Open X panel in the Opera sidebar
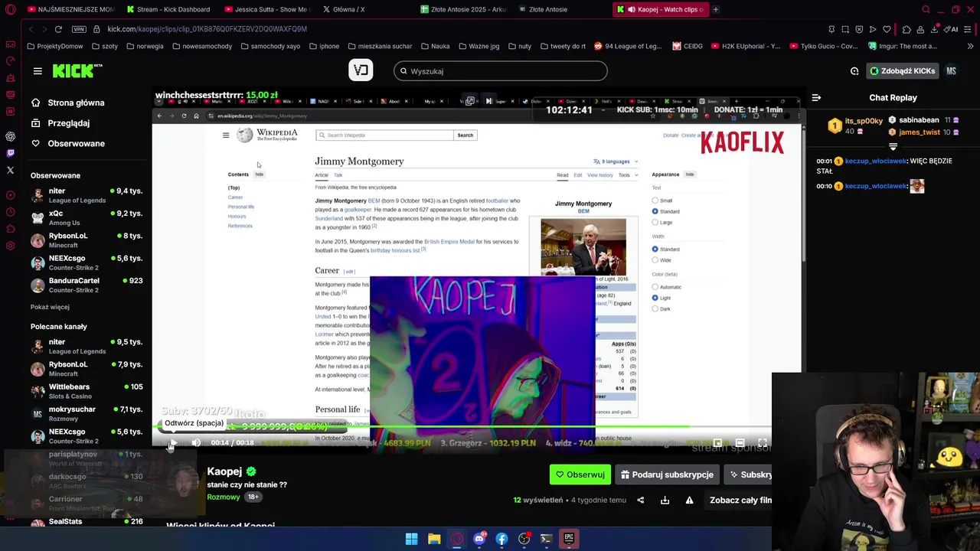 point(10,170)
